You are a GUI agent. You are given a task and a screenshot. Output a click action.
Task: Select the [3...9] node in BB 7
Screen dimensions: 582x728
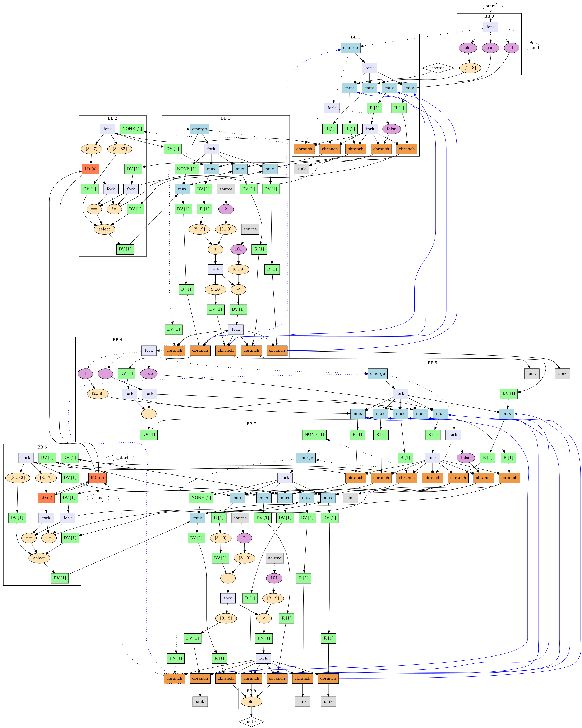point(245,558)
